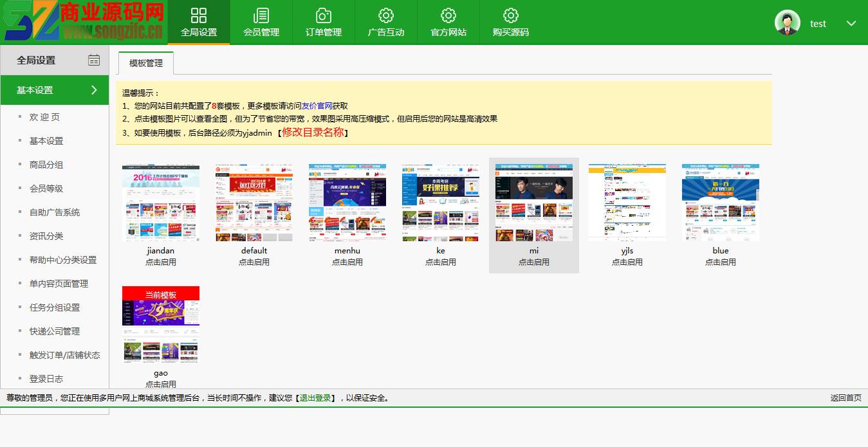Switch to the 模板管理 tab
The height and width of the screenshot is (447, 868).
145,64
